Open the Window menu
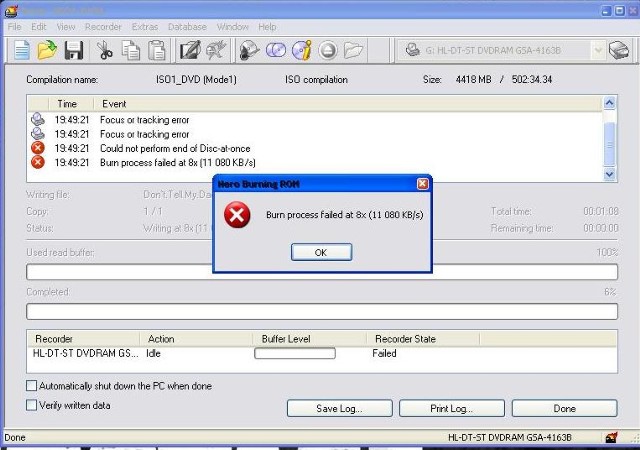640x450 pixels. pos(233,27)
